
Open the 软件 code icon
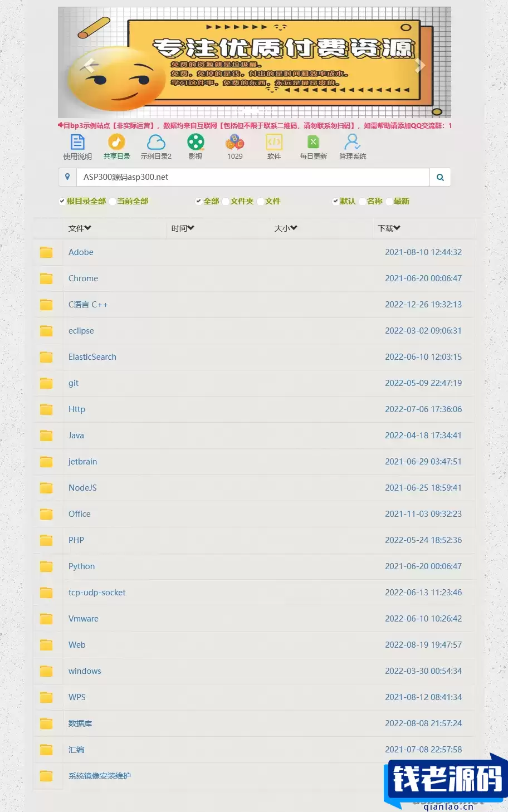[274, 142]
